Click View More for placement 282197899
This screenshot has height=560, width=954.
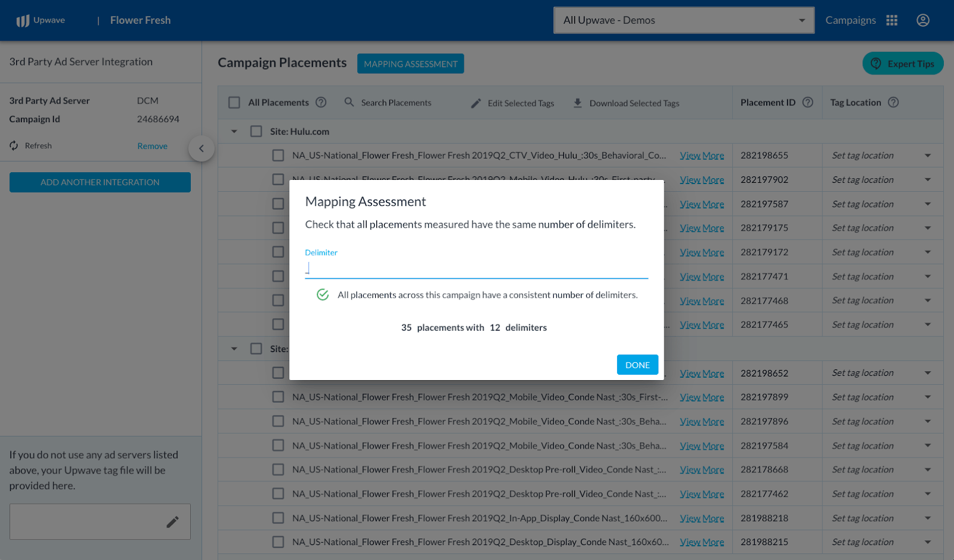(702, 397)
